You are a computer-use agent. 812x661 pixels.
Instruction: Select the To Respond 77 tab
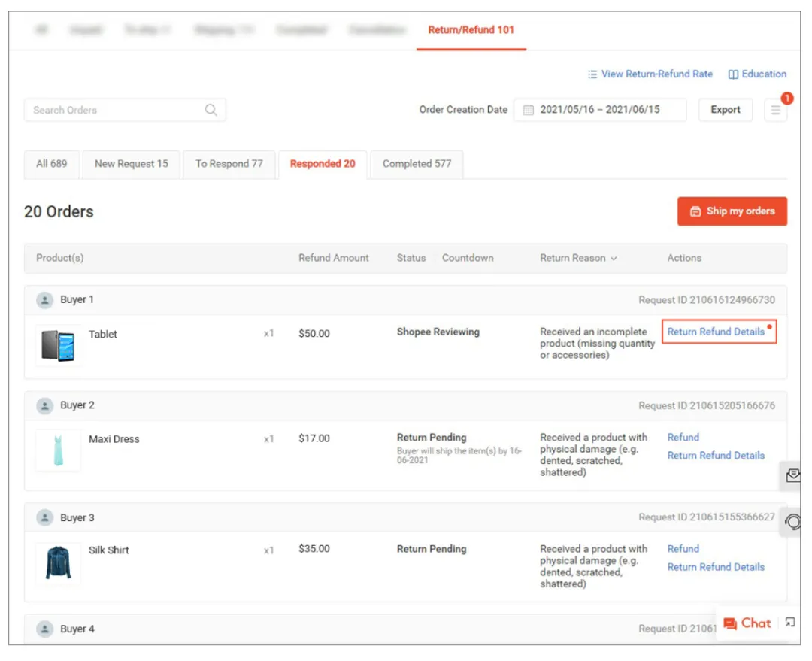click(x=229, y=164)
